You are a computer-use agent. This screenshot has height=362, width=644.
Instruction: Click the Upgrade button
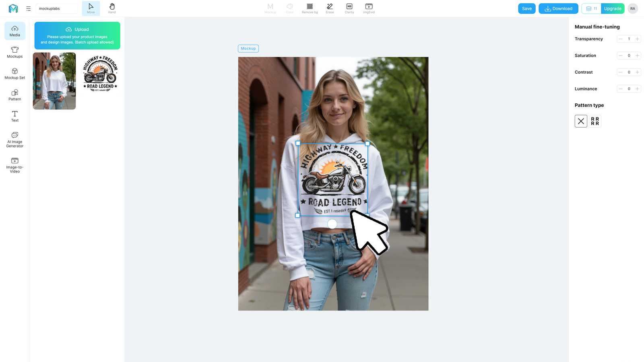pos(613,8)
